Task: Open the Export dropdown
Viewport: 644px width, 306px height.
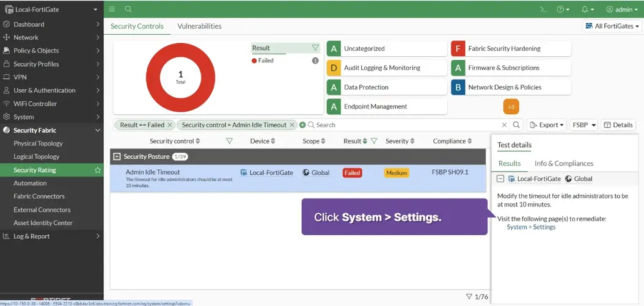Action: click(546, 125)
